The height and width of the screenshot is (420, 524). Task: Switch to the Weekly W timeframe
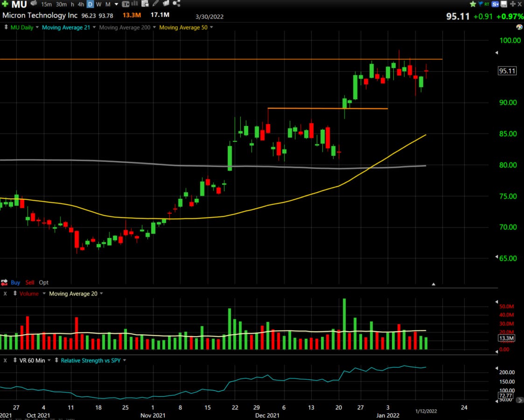pos(99,4)
